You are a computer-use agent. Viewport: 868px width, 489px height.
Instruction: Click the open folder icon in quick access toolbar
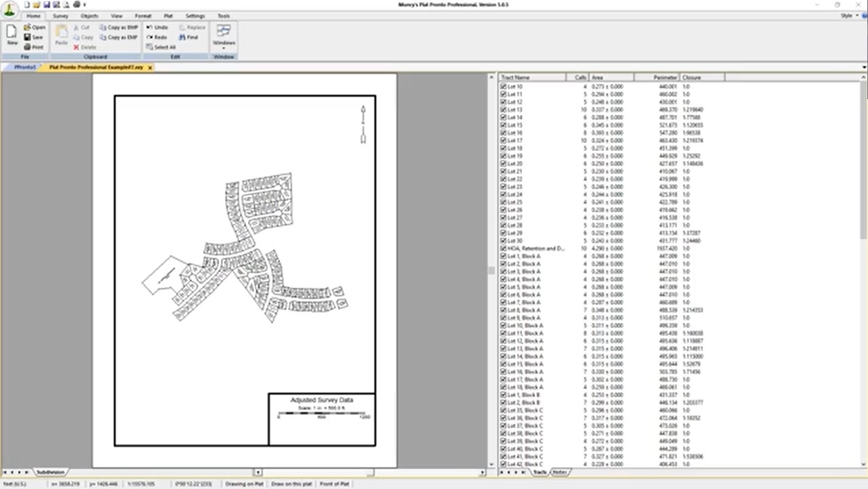pos(37,4)
